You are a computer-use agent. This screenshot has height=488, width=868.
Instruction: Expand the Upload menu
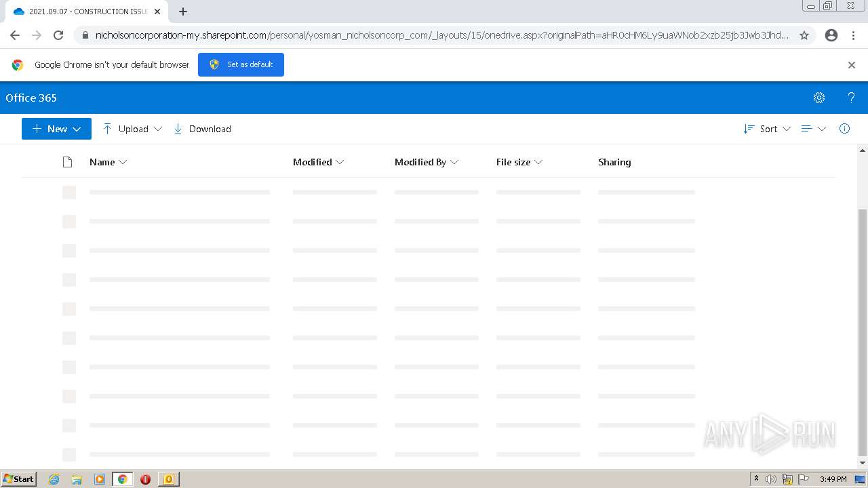pos(132,129)
